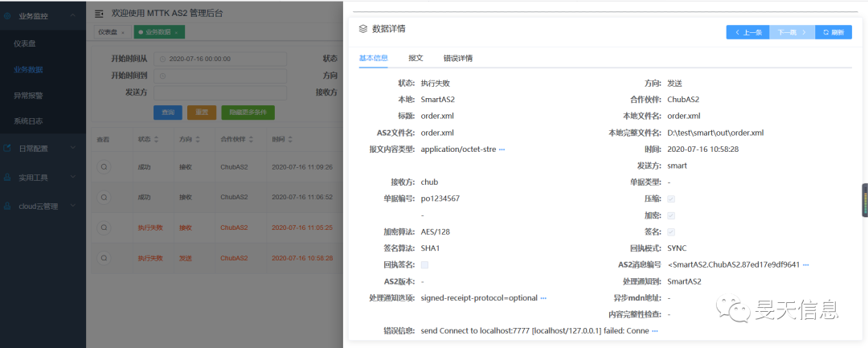Click the 成功 status in the 11:09:26 row

pos(144,166)
